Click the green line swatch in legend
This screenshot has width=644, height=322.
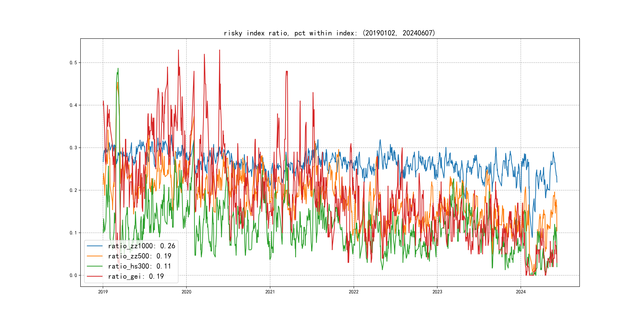coord(94,266)
